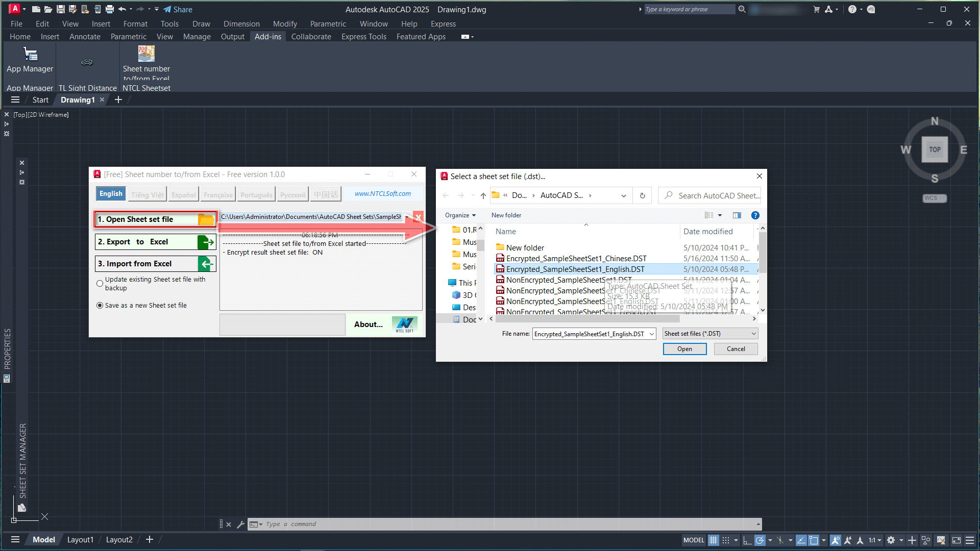980x551 pixels.
Task: Toggle drawing grid display in status bar
Action: [x=713, y=540]
